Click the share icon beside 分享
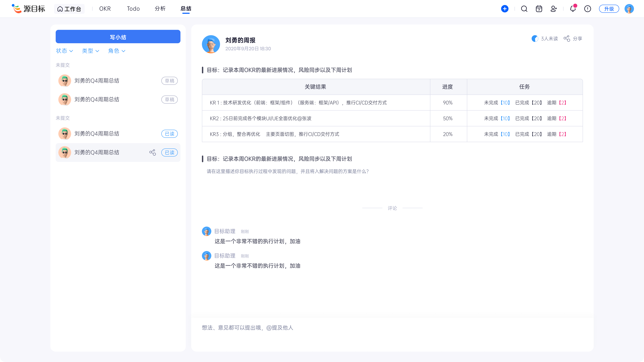 (567, 39)
